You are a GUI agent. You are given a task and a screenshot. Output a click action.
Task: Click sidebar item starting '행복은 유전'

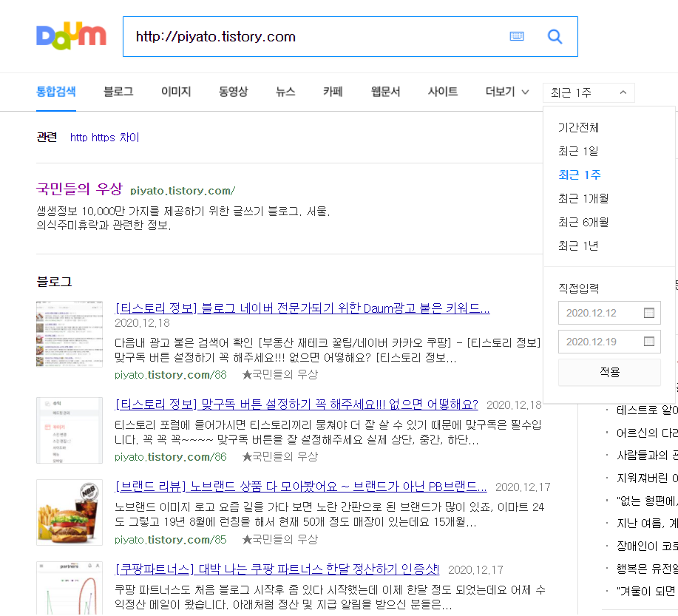(x=647, y=569)
